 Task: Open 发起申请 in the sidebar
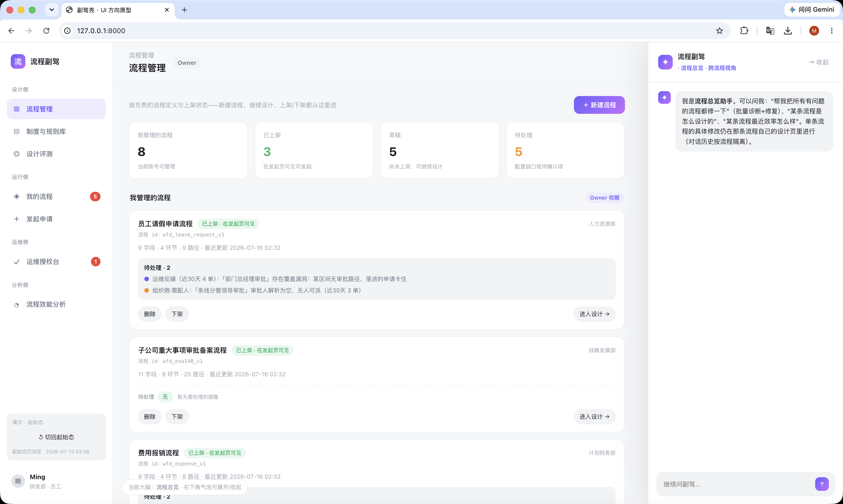pyautogui.click(x=56, y=219)
